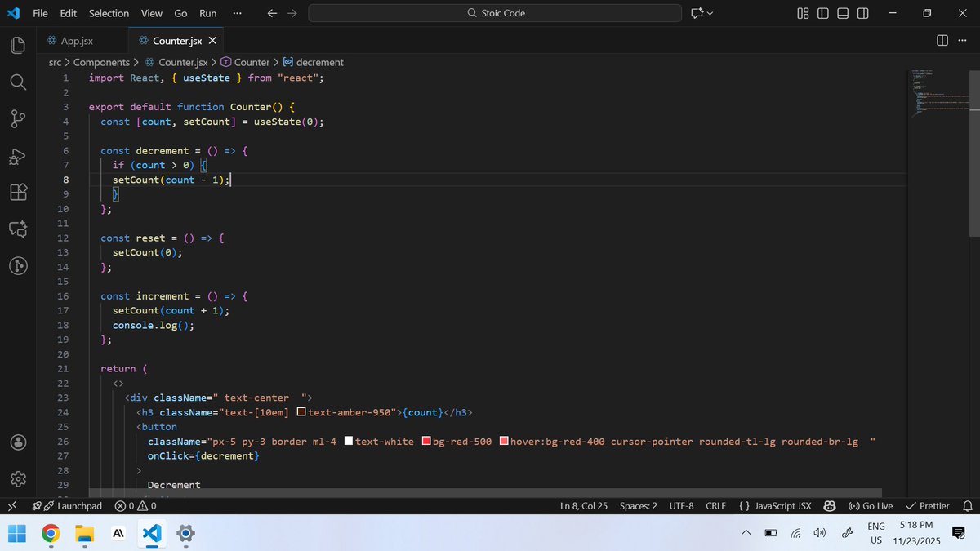The image size is (980, 551).
Task: Open the Manage gear in activity bar
Action: (x=18, y=478)
